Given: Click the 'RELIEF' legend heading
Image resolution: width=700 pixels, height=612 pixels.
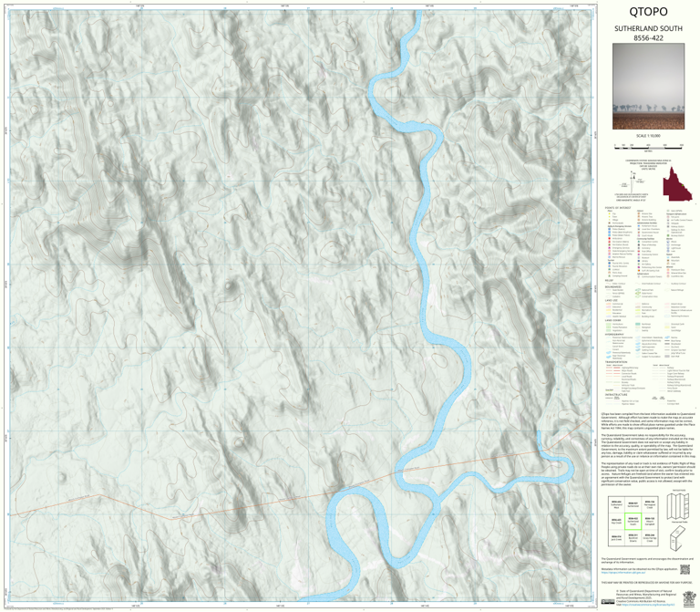Looking at the screenshot, I should pos(609,281).
